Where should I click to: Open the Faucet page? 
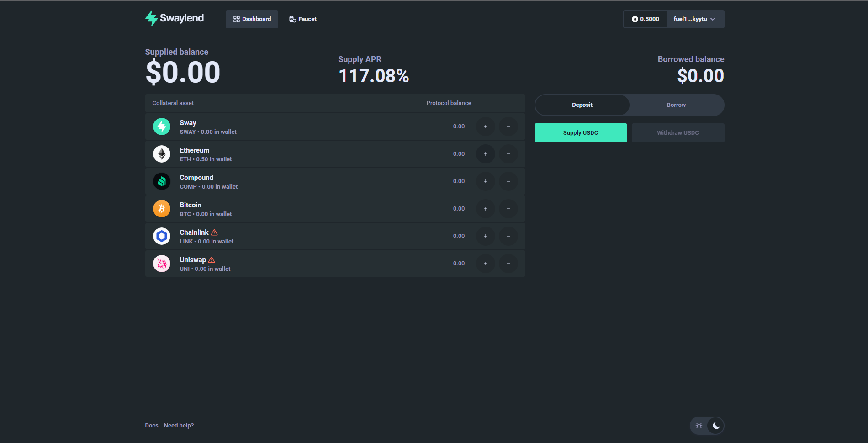point(303,19)
